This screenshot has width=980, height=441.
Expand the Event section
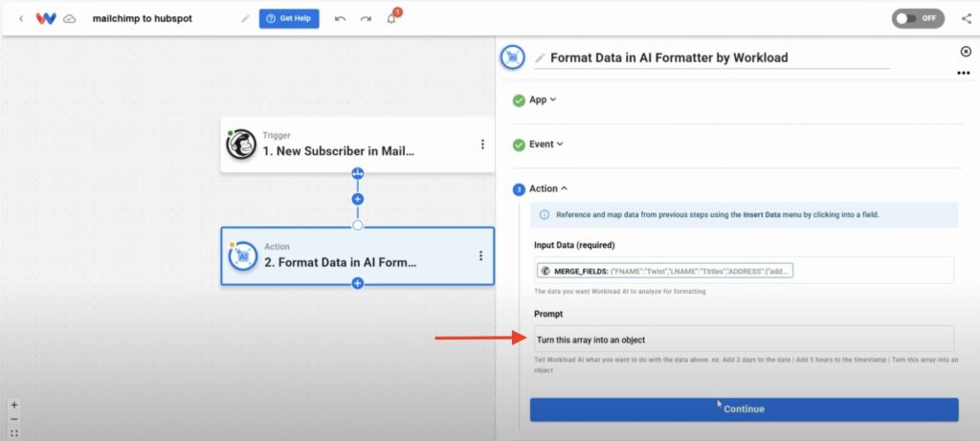pyautogui.click(x=546, y=144)
